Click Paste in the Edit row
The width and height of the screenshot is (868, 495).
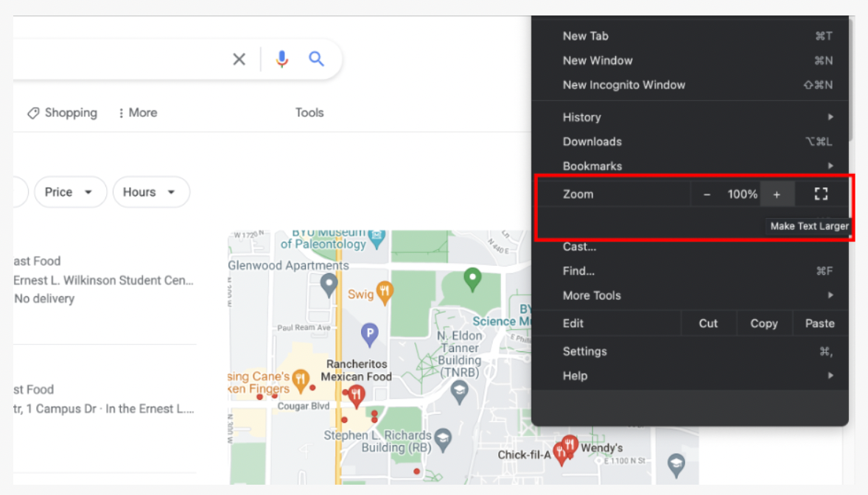point(820,323)
